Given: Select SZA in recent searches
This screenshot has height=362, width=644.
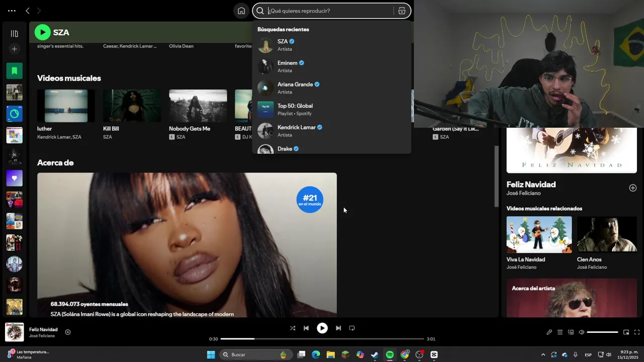Looking at the screenshot, I should click(x=332, y=45).
